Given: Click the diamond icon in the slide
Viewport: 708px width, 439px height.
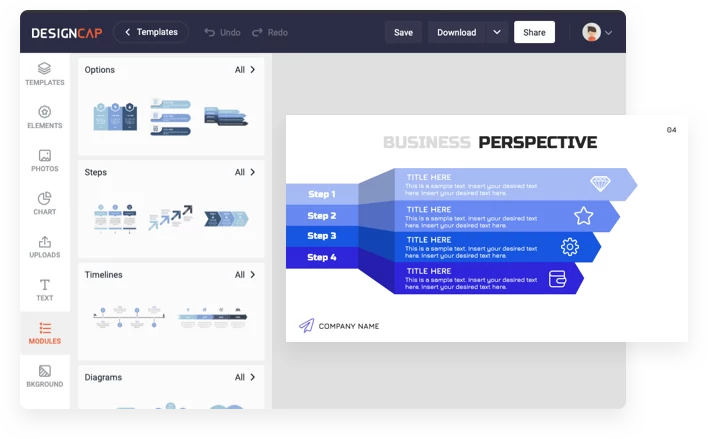Looking at the screenshot, I should tap(600, 184).
